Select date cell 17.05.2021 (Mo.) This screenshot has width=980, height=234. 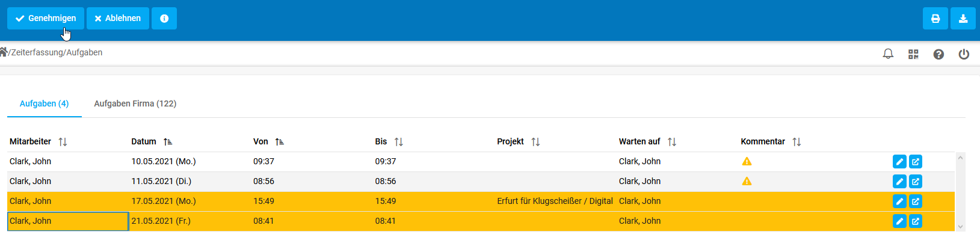[190, 201]
